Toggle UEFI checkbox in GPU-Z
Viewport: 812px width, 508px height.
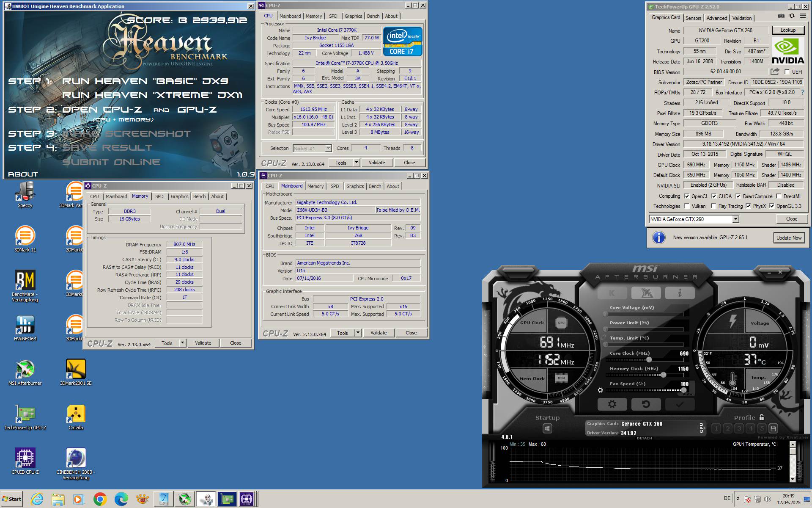(787, 72)
